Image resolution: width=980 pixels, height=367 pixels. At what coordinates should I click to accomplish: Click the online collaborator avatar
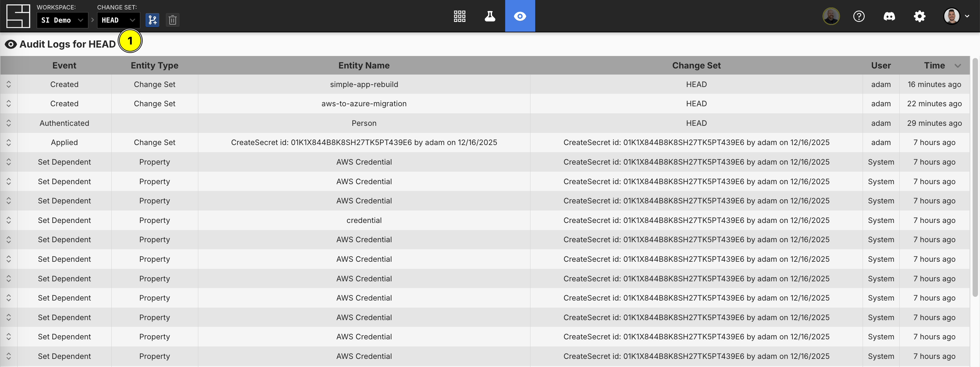[x=831, y=16]
